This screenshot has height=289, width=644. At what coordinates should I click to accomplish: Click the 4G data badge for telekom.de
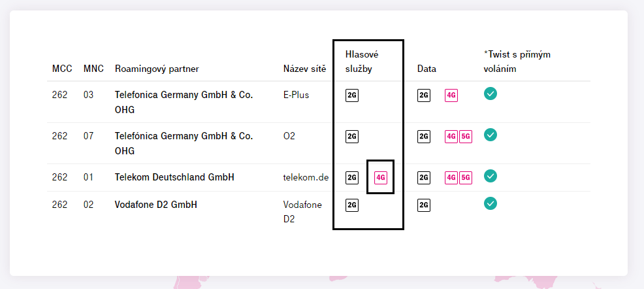coord(451,178)
